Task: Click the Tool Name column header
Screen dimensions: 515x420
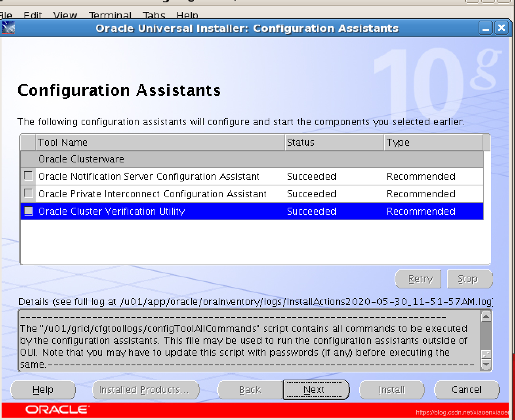Action: coord(160,142)
